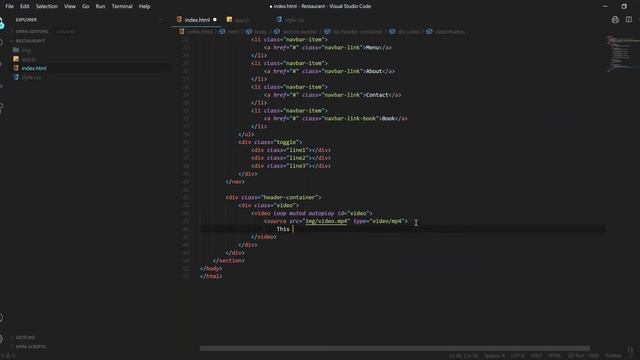Click the split editor icon

tap(629, 20)
